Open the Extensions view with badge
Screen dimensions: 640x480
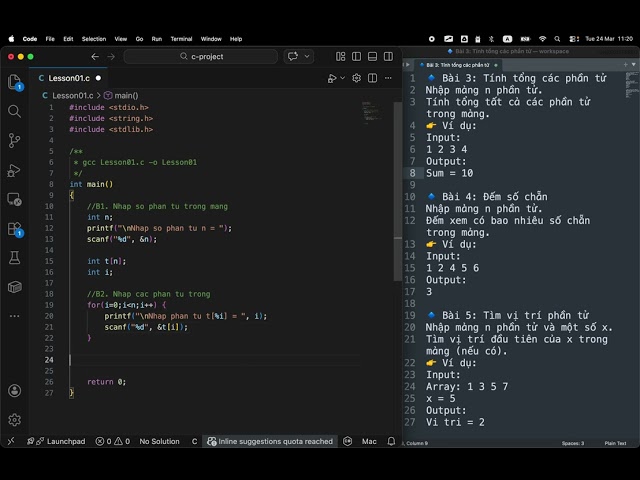(x=15, y=229)
